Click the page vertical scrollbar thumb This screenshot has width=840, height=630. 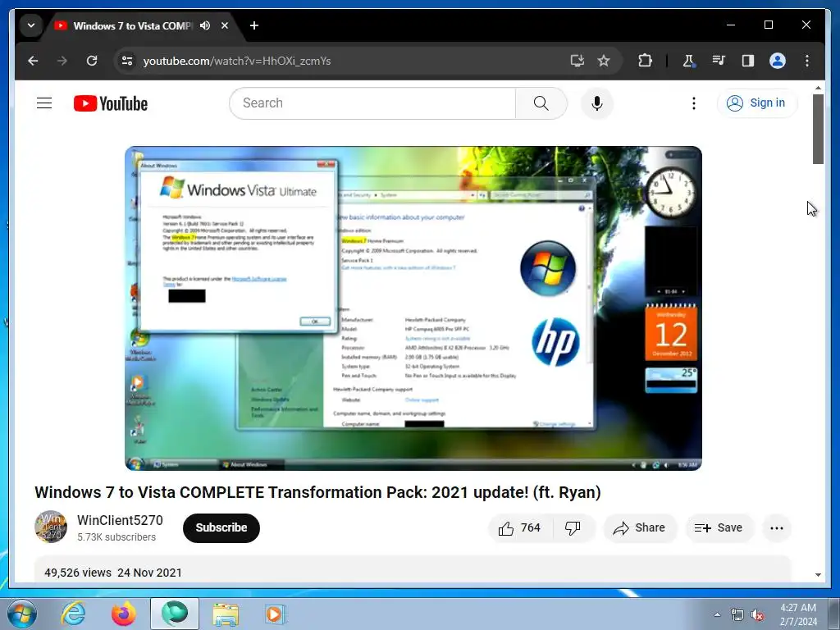(x=818, y=129)
